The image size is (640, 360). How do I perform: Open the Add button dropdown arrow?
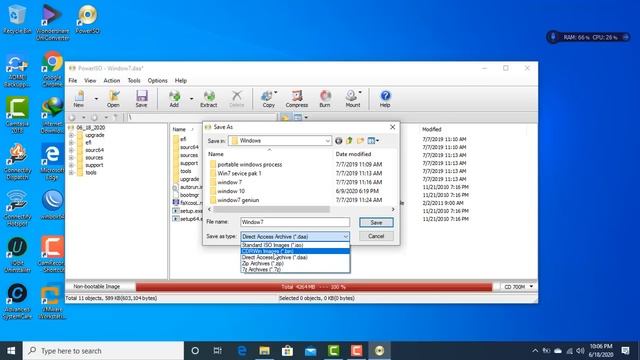tap(191, 99)
